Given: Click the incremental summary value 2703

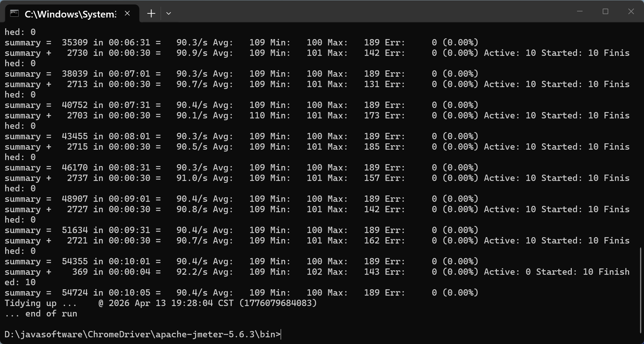Looking at the screenshot, I should click(x=77, y=115).
